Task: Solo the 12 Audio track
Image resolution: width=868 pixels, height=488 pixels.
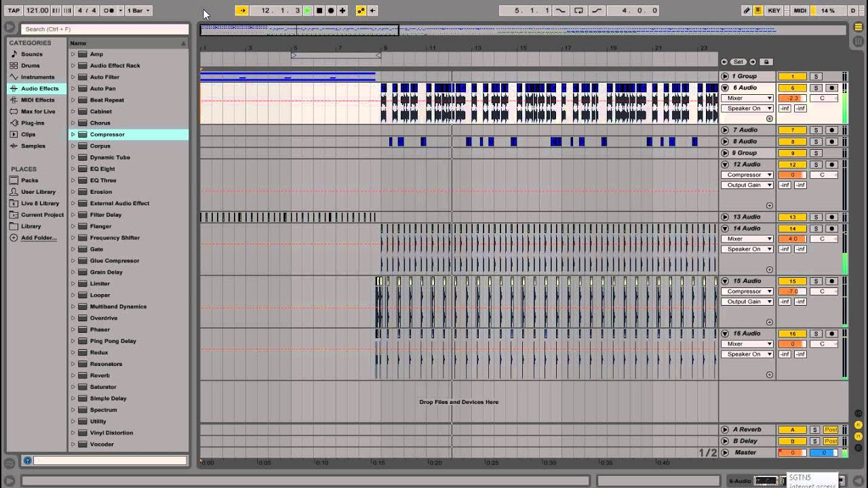Action: 816,165
